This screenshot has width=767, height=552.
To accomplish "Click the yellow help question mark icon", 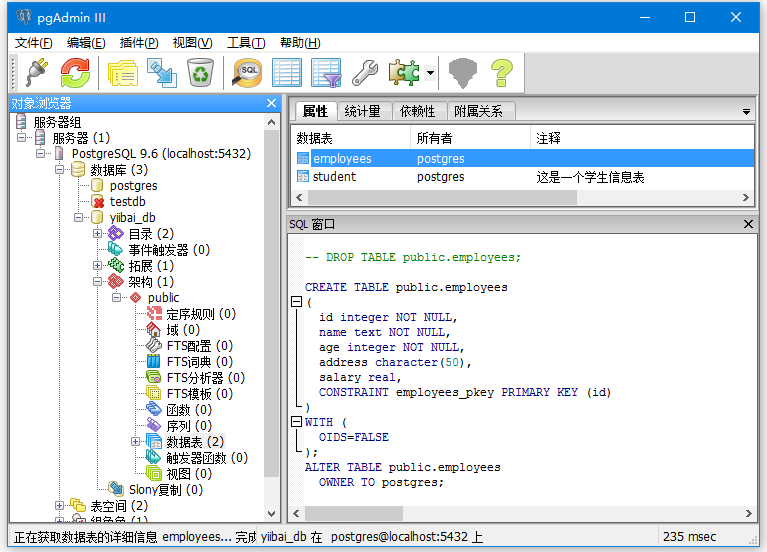I will pos(500,73).
